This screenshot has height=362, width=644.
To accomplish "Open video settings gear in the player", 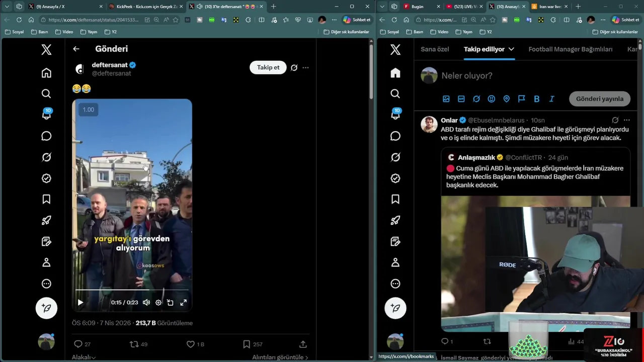I will coord(158,302).
